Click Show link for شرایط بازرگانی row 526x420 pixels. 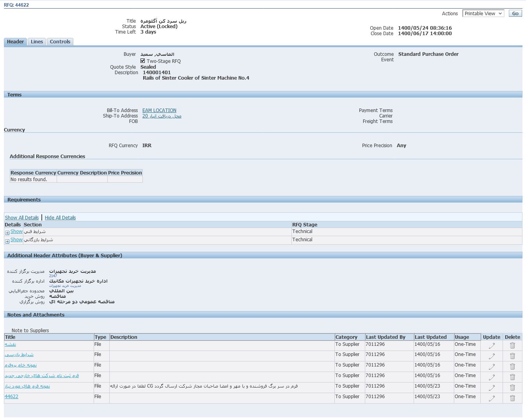point(16,240)
